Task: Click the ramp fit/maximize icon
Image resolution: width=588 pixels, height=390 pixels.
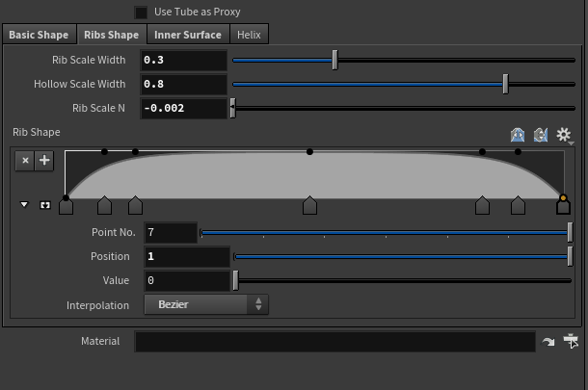Action: 43,205
